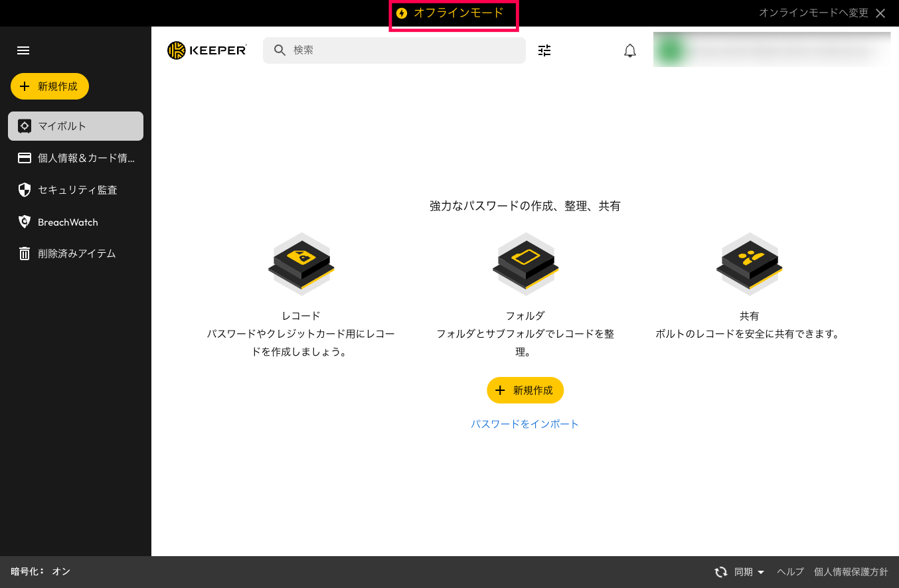Click the パスワードをインポート link
Image resolution: width=899 pixels, height=588 pixels.
click(x=525, y=424)
